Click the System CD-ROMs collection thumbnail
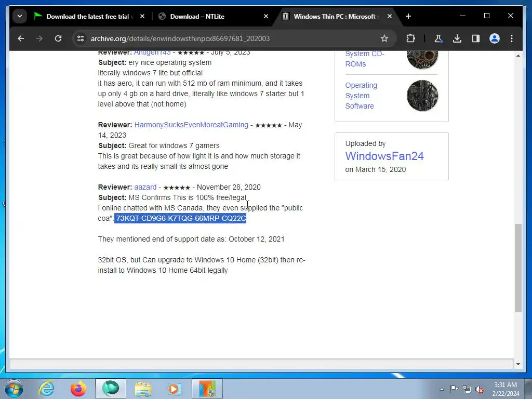This screenshot has height=399, width=532. coord(422,59)
